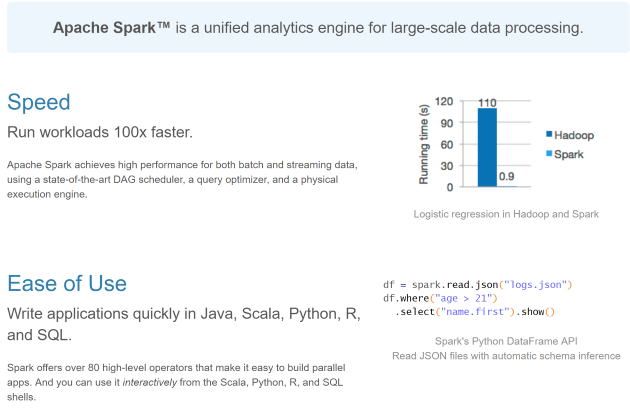This screenshot has height=411, width=630.
Task: Click the Hadoop dark blue legend swatch
Action: click(x=549, y=134)
